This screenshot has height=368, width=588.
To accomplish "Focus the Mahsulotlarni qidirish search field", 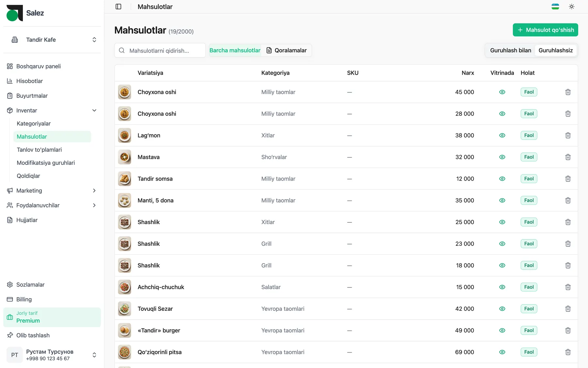I will [160, 50].
